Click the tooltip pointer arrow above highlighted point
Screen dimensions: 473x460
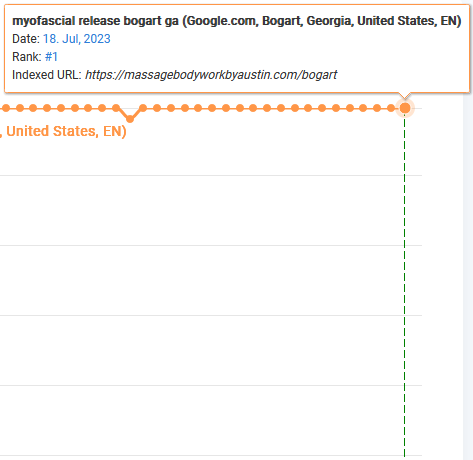click(x=405, y=96)
